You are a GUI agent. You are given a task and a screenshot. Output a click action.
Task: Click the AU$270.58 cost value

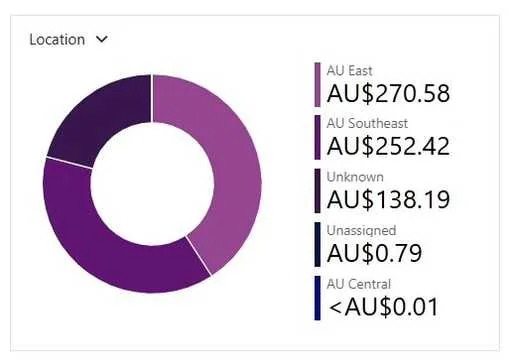click(389, 93)
